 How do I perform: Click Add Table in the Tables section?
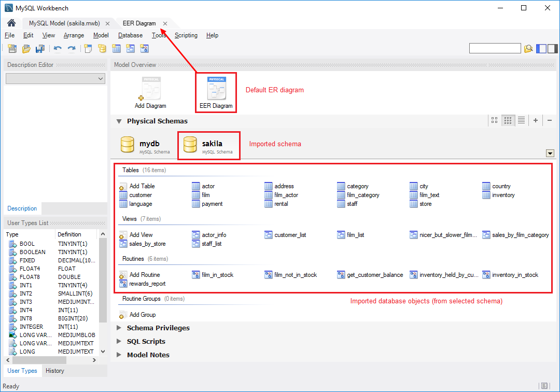point(142,186)
